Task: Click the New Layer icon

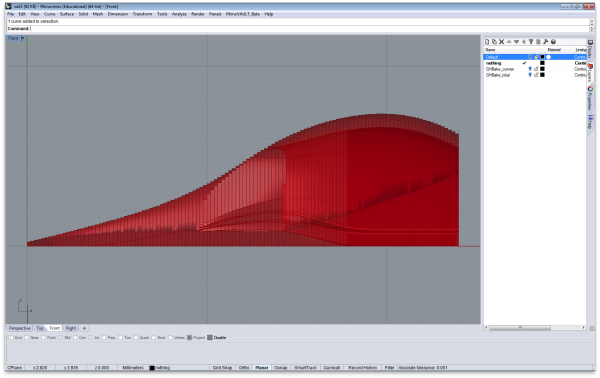Action: (x=487, y=42)
